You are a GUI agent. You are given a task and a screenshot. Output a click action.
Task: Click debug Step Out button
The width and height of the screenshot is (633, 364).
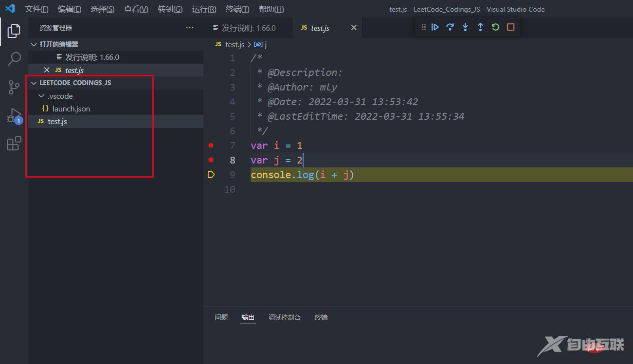480,27
